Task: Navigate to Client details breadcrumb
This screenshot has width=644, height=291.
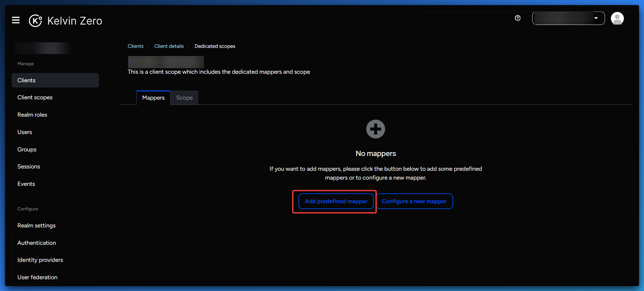Action: (169, 46)
